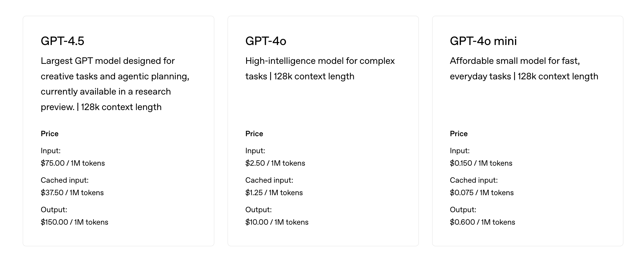Click the GPT-4o mini heading

coord(483,41)
